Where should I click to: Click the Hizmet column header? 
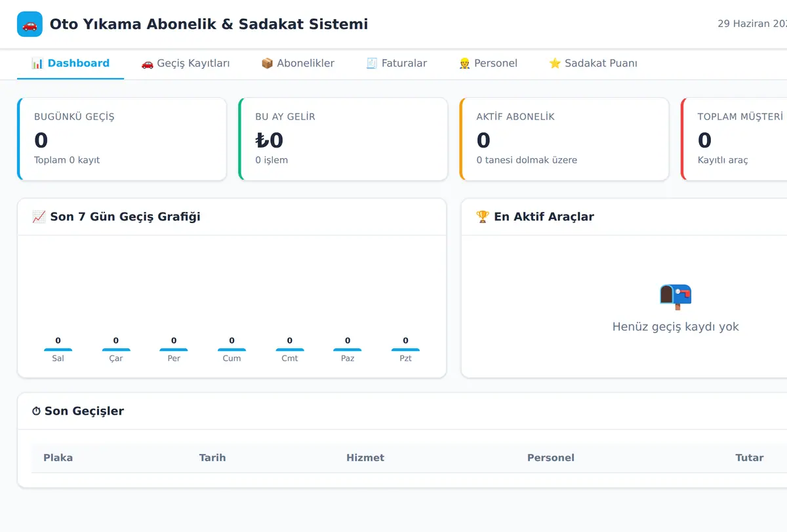pos(365,458)
